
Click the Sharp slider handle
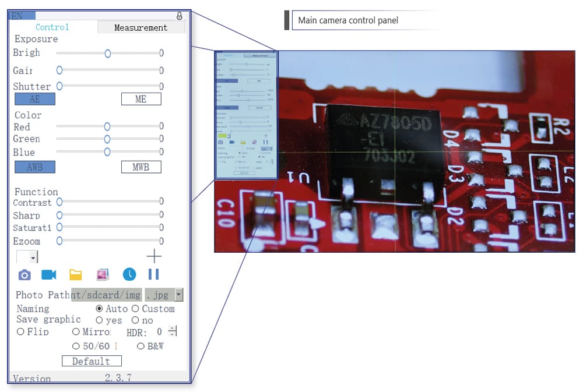[x=59, y=215]
